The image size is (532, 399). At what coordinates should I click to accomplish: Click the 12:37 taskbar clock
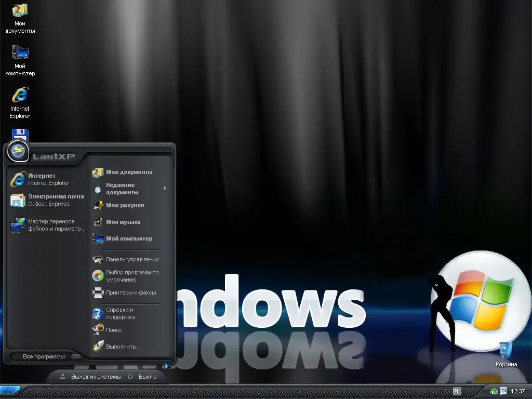(x=518, y=391)
